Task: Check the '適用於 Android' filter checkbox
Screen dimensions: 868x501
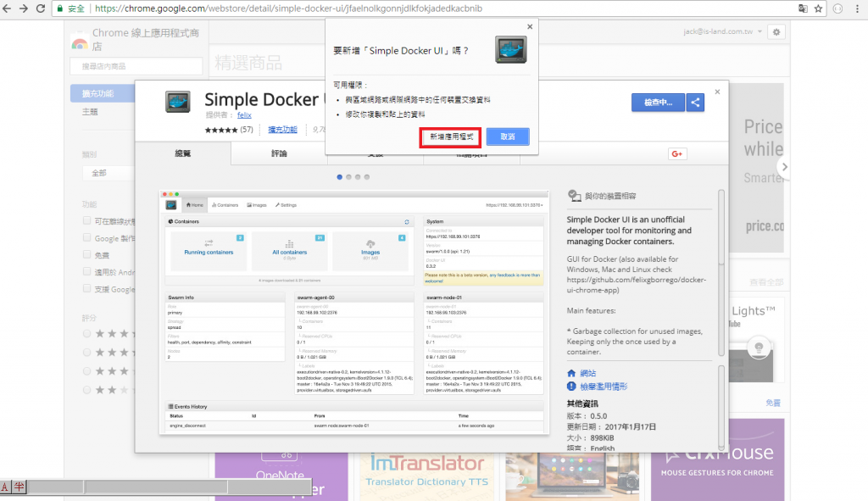Action: 87,271
